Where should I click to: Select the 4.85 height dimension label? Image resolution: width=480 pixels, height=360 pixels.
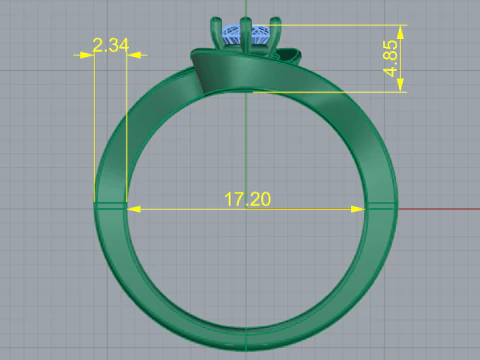(391, 58)
